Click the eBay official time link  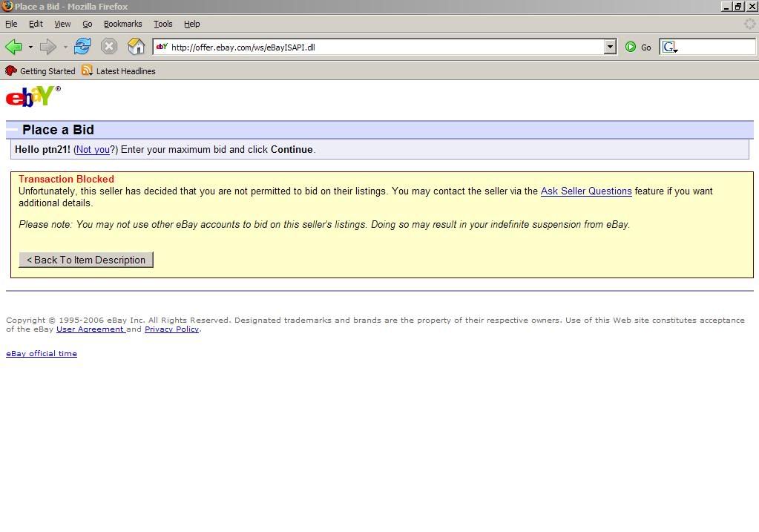[x=41, y=353]
